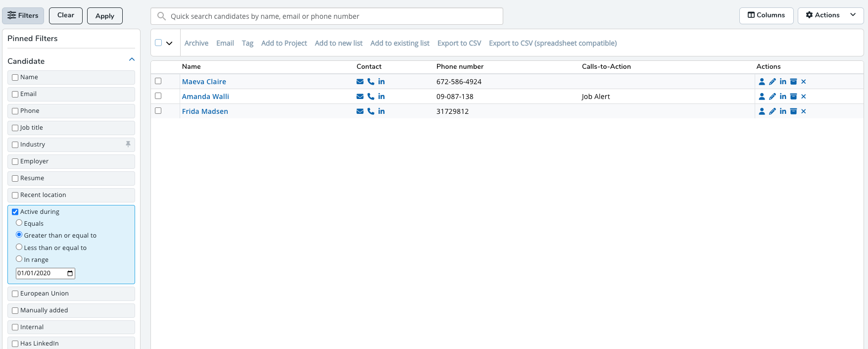Open the calendar picker in date field
The image size is (868, 349).
tap(70, 273)
